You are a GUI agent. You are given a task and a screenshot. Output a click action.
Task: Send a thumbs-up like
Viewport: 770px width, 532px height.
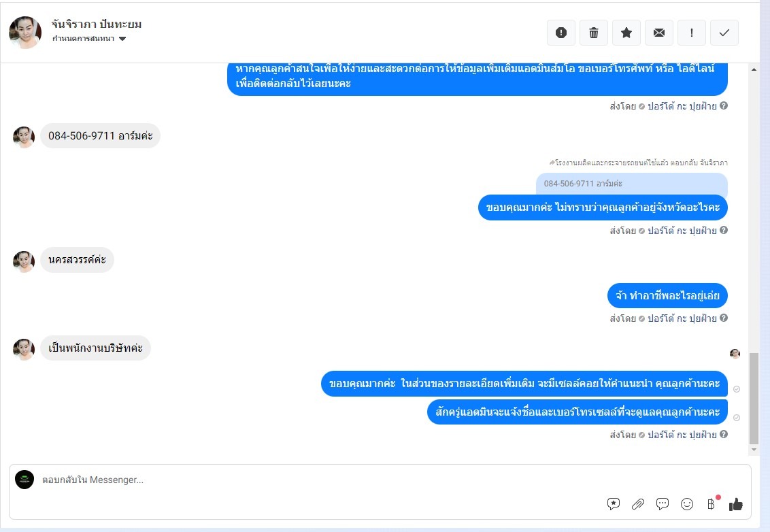pyautogui.click(x=735, y=504)
